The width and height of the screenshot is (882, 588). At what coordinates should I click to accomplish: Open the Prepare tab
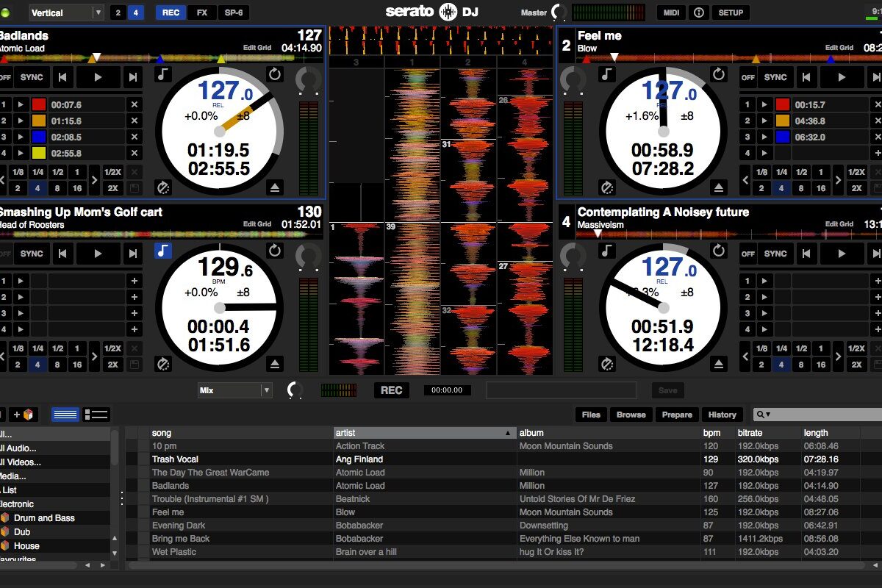[676, 415]
